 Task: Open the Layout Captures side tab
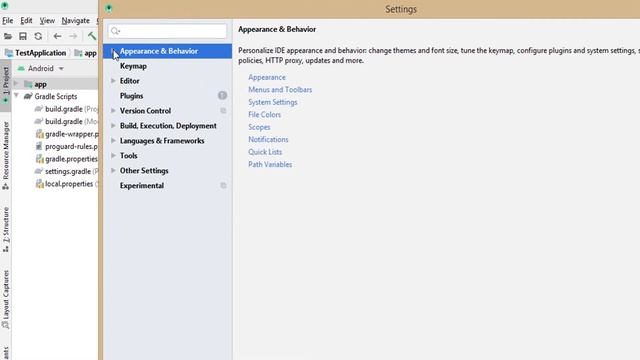tap(6, 299)
